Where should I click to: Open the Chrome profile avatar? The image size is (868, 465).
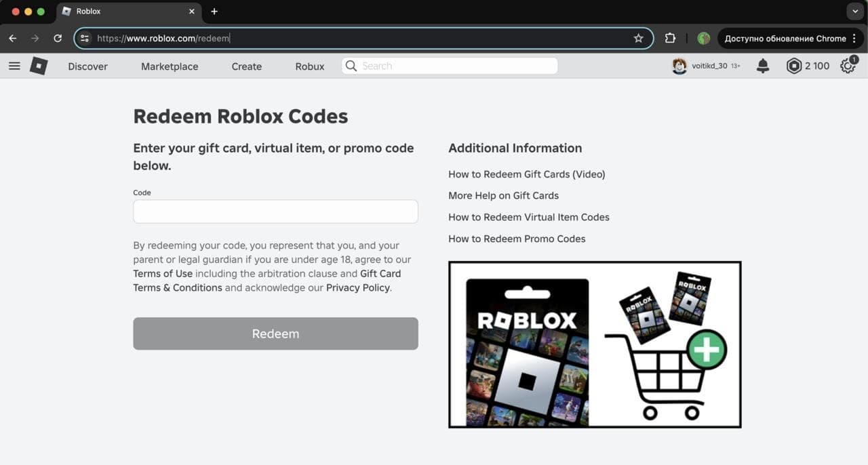[704, 39]
